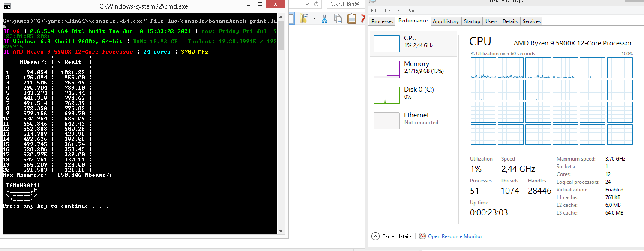Click the folder options icon in Explorer toolbar
This screenshot has width=644, height=251.
click(x=304, y=18)
